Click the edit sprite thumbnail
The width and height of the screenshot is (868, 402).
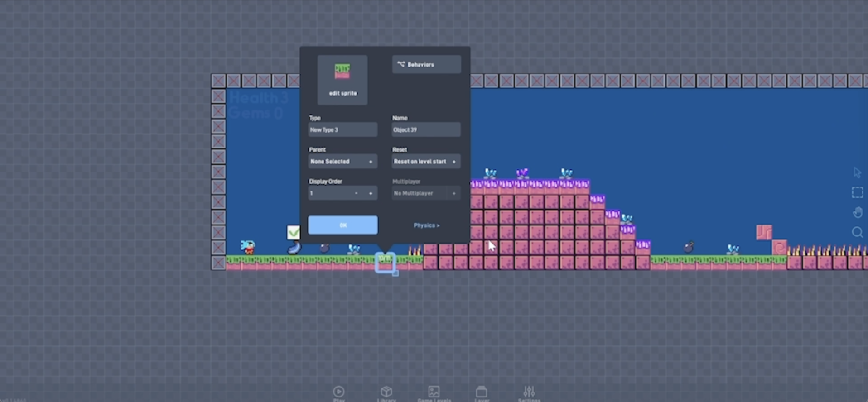pos(342,80)
